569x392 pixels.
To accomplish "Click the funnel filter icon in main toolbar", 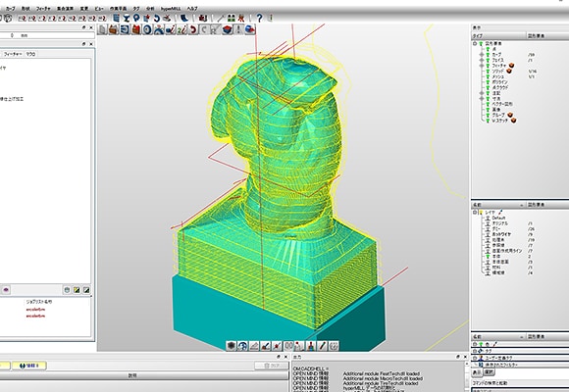I will click(x=127, y=18).
